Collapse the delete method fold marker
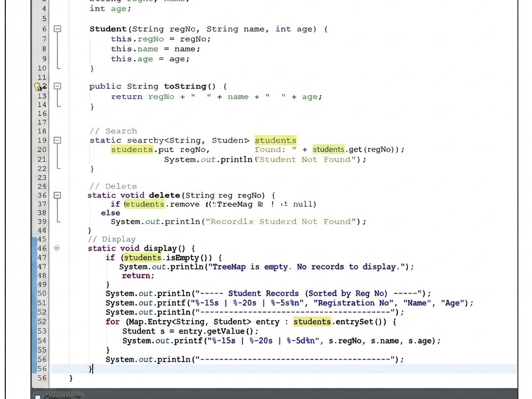Screen dimensions: 532x399 pyautogui.click(x=57, y=195)
